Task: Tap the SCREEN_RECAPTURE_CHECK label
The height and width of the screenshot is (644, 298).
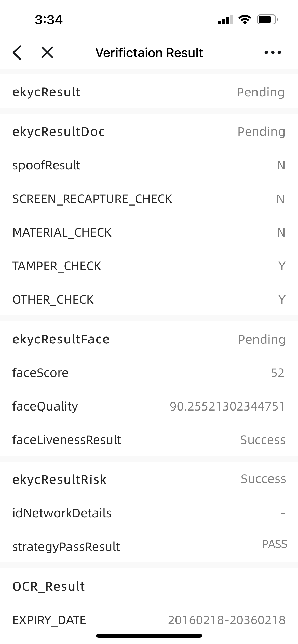Action: [92, 199]
